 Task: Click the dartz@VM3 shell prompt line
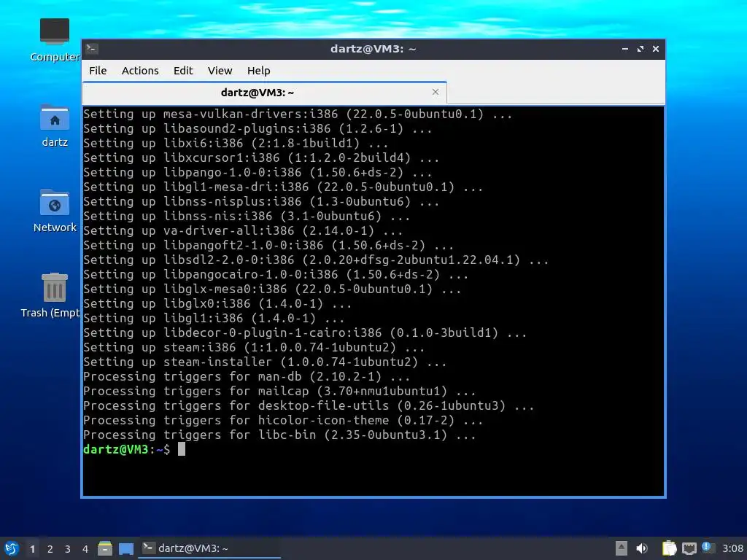coord(134,449)
